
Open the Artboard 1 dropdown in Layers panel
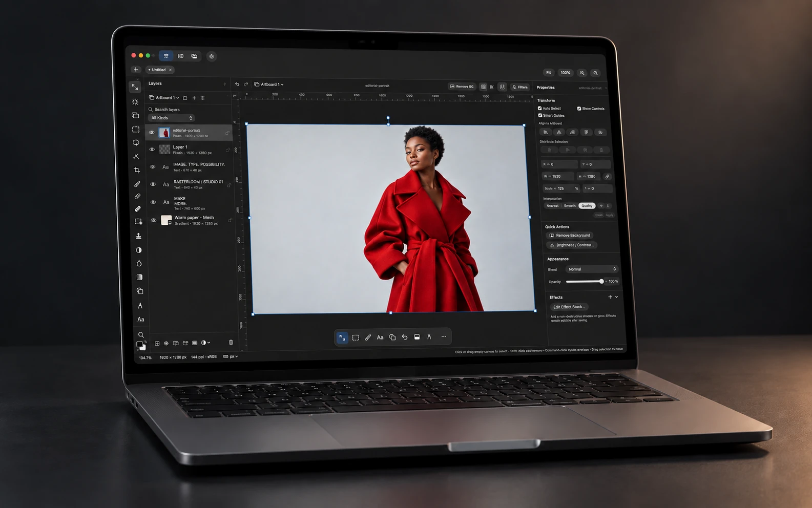point(164,98)
